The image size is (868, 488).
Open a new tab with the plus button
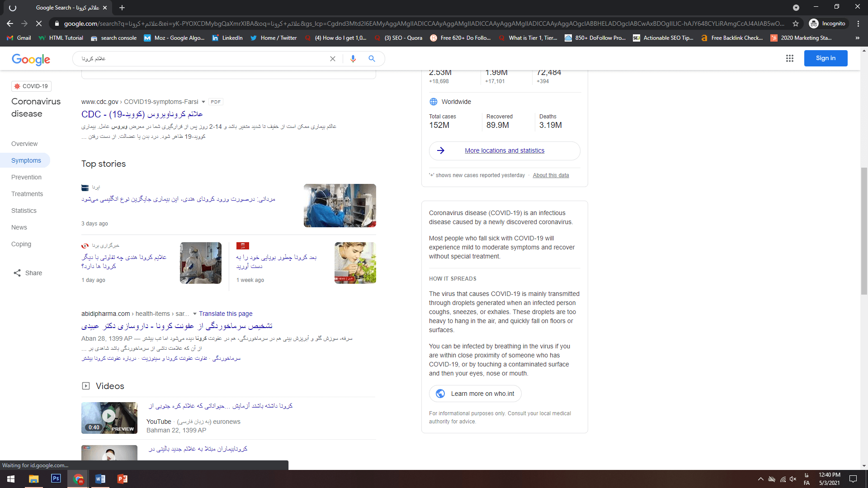(x=122, y=8)
